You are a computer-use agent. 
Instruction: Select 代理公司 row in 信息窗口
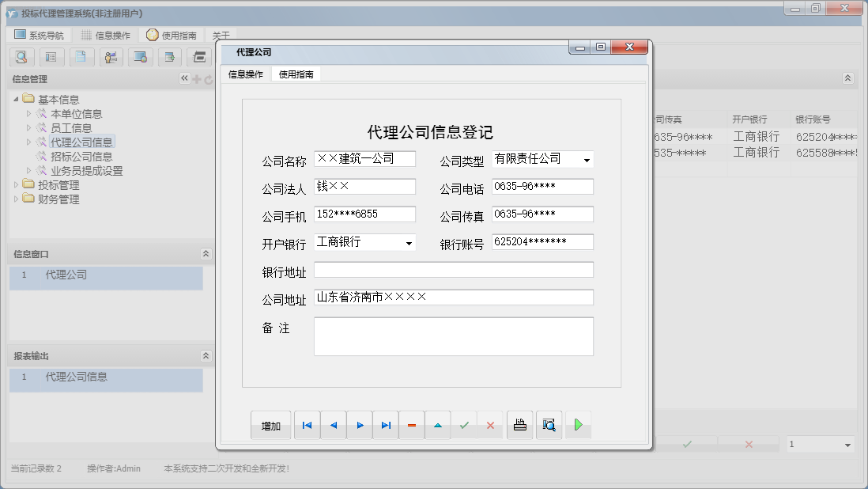(106, 278)
